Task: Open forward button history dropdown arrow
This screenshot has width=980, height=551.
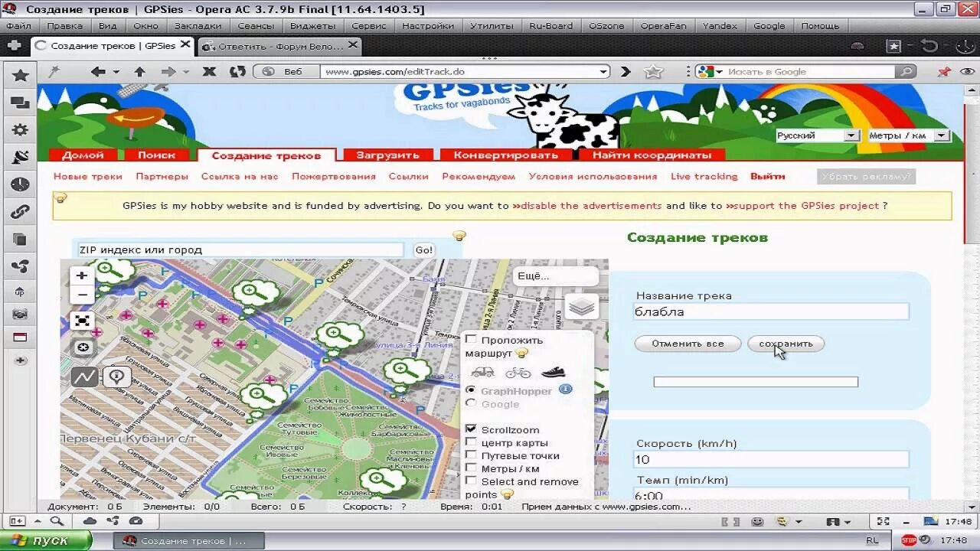Action: (186, 71)
